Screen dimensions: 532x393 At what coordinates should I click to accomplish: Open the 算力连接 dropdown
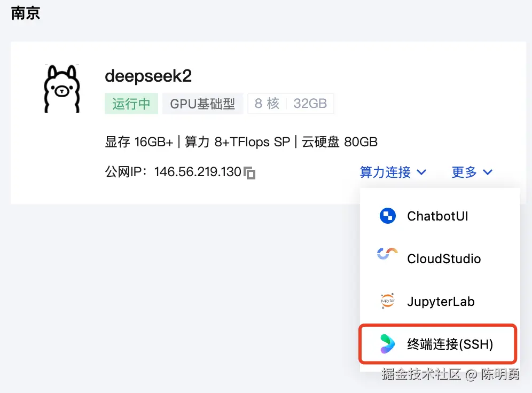pos(393,172)
